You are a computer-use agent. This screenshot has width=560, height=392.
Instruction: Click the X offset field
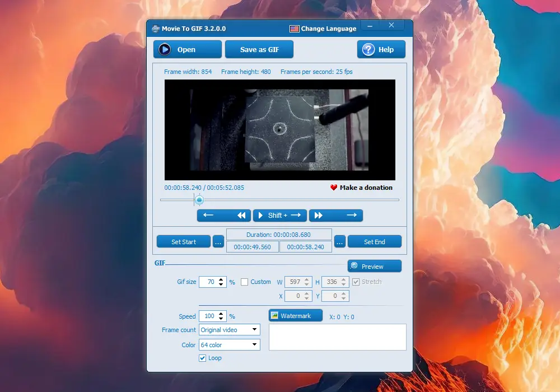click(295, 296)
